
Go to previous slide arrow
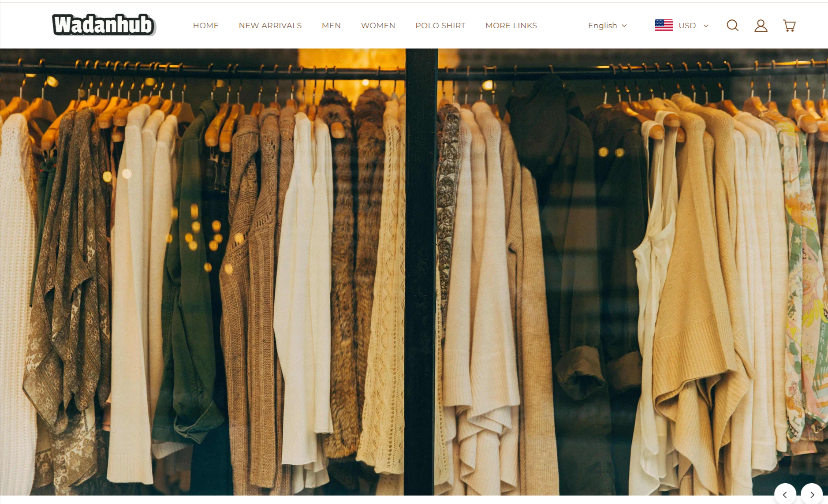(785, 494)
